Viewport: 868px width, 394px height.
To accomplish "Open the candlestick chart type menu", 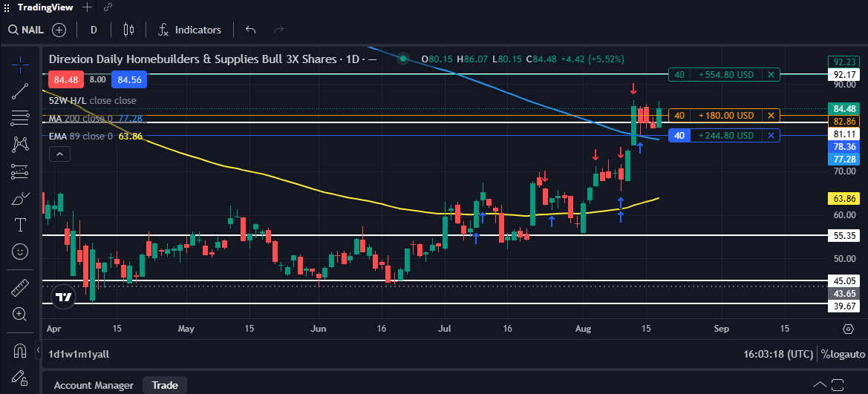I will click(x=129, y=30).
